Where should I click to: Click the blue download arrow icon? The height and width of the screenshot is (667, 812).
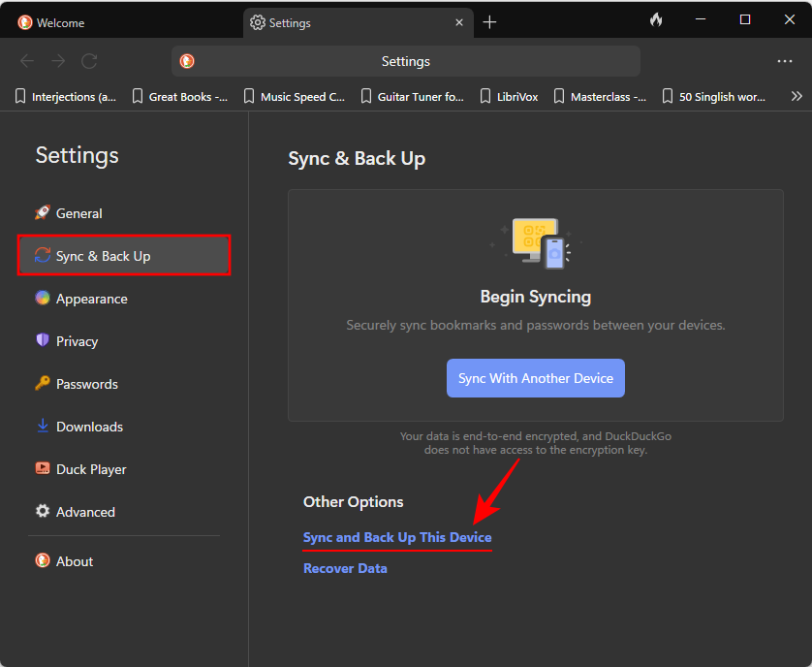pos(43,426)
